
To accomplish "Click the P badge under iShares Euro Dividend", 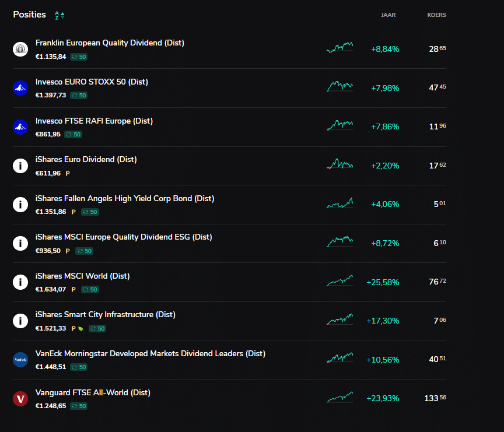I will [x=68, y=174].
